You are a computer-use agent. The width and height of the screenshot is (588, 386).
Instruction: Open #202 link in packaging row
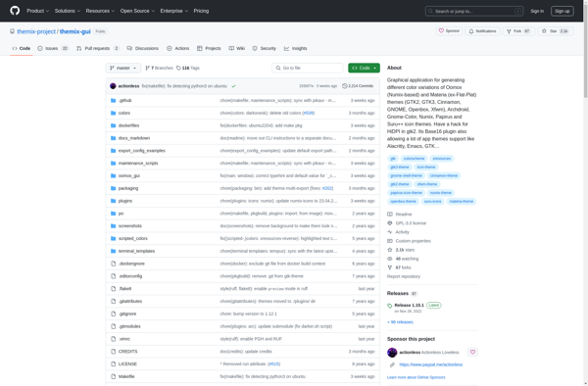point(327,188)
